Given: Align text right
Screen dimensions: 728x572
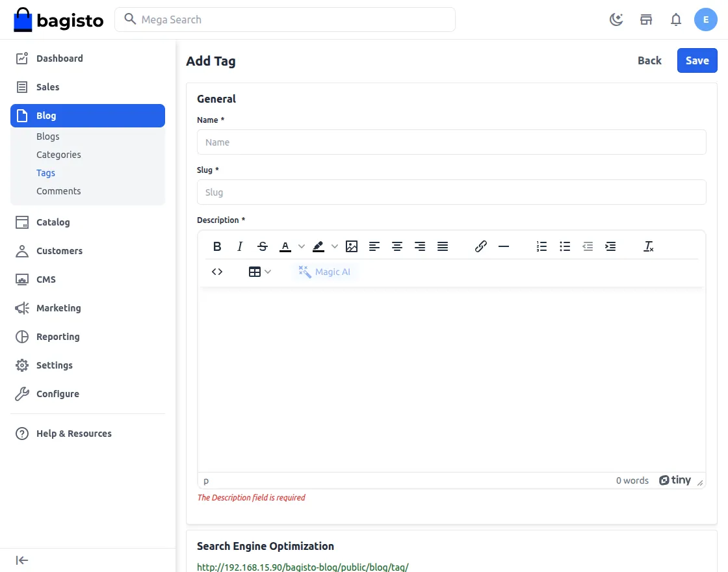Looking at the screenshot, I should [x=420, y=246].
